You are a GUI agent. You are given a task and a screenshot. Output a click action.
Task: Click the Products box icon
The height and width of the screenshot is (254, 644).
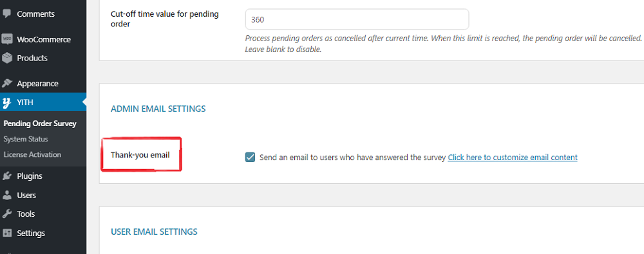click(x=6, y=59)
